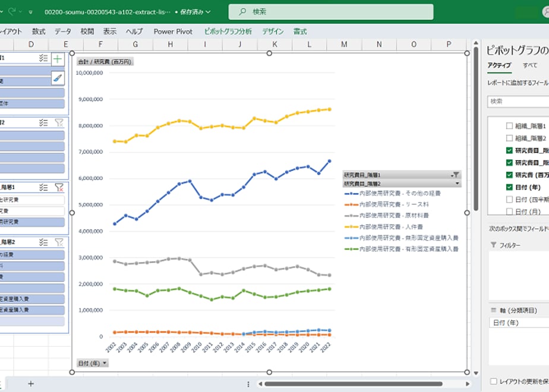
Task: Switch to the データ ribbon tab
Action: point(63,31)
